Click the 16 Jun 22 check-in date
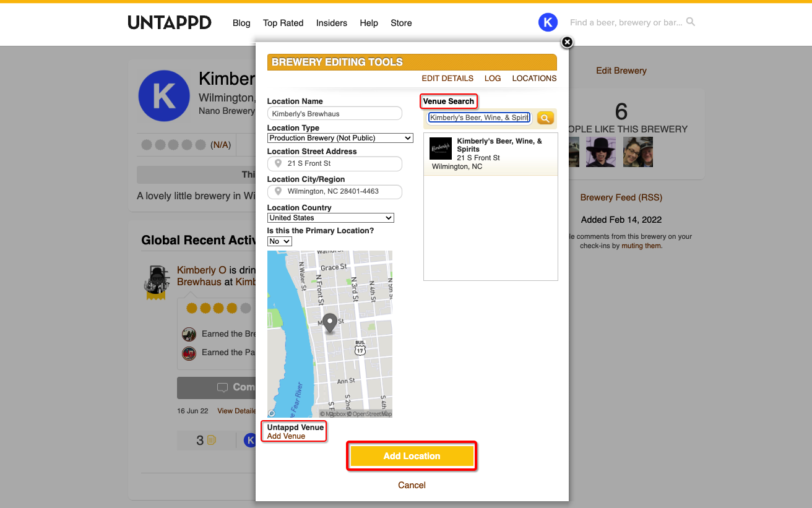Screen dimensions: 812x508 [192, 411]
